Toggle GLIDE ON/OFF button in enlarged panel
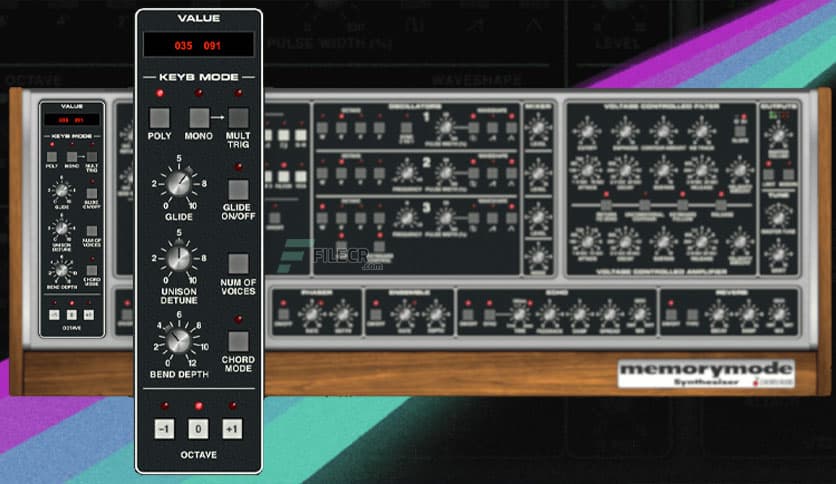836x484 pixels. tap(238, 190)
